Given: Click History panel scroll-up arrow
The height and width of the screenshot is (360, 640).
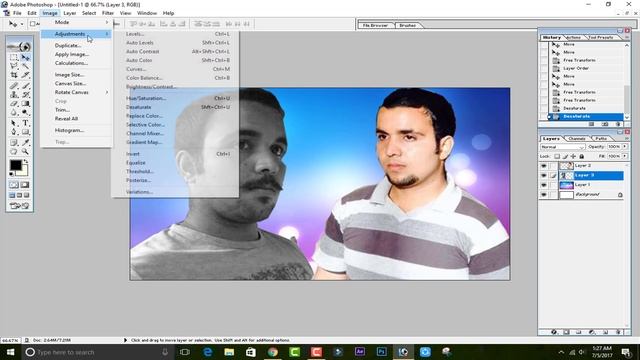Looking at the screenshot, I should [x=627, y=45].
